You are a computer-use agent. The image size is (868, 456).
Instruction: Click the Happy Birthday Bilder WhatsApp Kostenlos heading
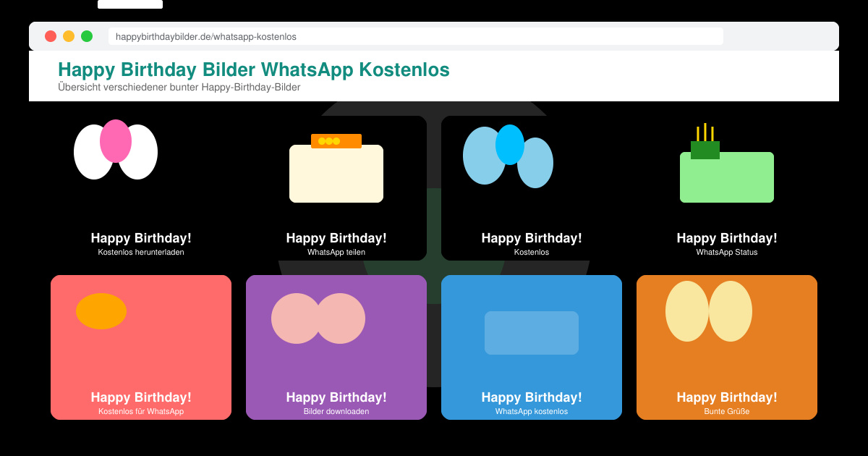(254, 69)
